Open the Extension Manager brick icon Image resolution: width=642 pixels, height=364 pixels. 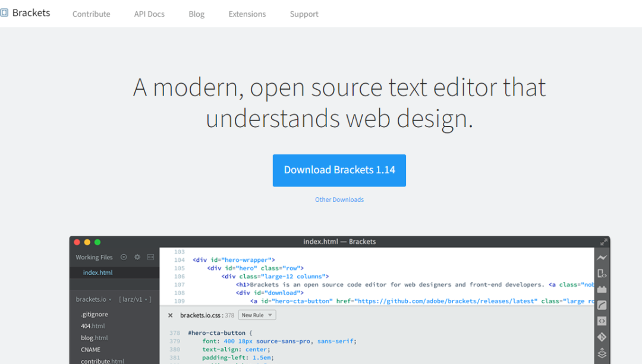point(602,289)
